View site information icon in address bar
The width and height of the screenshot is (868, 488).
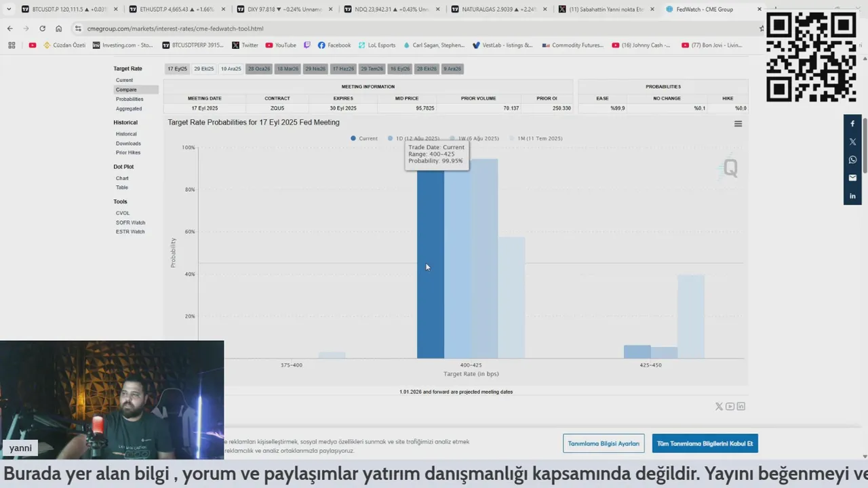point(78,28)
